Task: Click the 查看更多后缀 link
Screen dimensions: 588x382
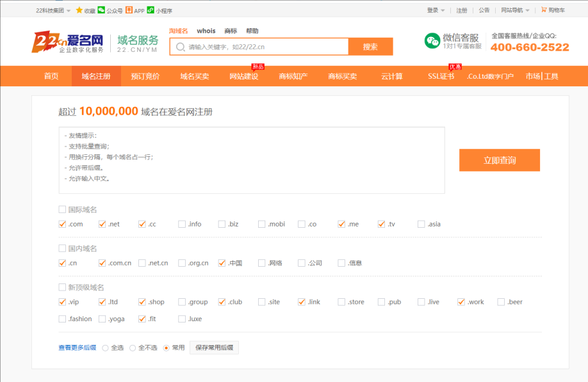Action: (77, 347)
